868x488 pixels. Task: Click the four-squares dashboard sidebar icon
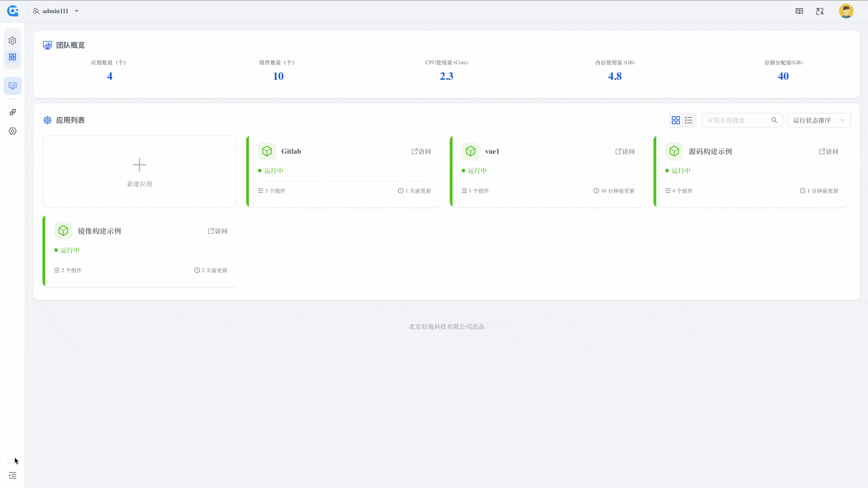click(x=13, y=57)
